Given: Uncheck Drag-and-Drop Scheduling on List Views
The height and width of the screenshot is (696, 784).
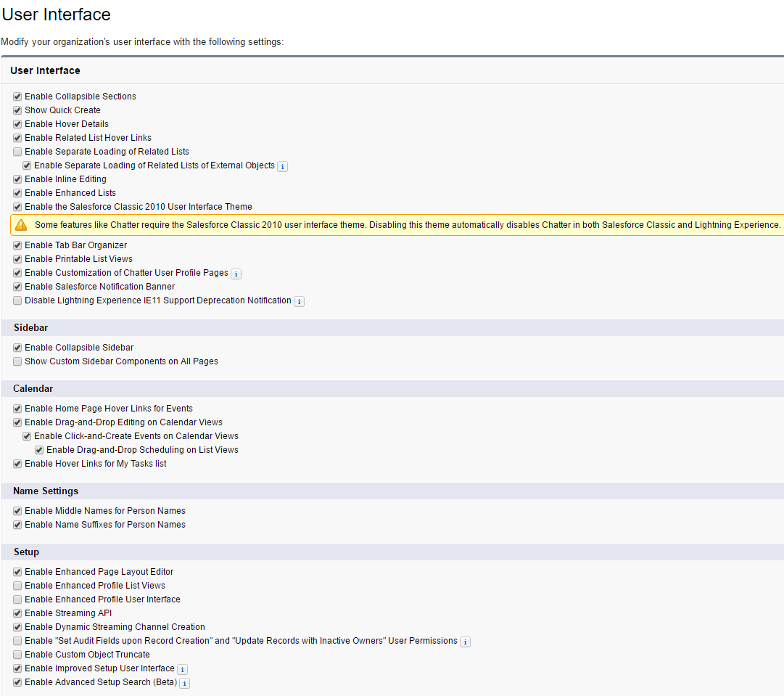Looking at the screenshot, I should click(x=39, y=450).
